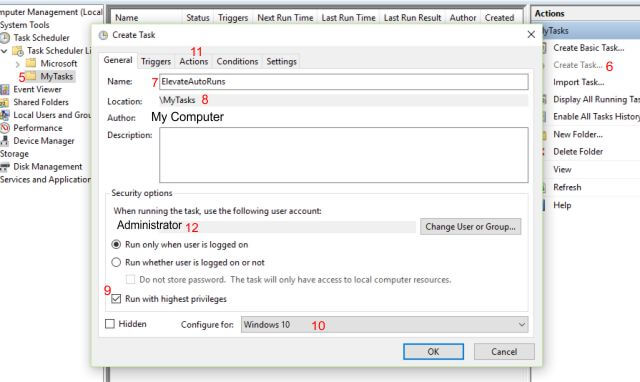Enable the Hidden checkbox

tap(110, 324)
